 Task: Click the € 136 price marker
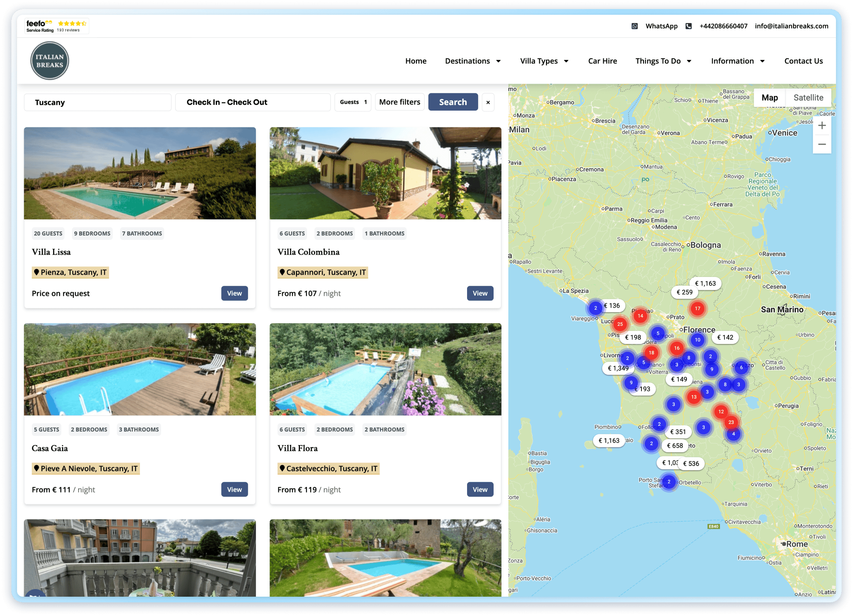click(612, 306)
